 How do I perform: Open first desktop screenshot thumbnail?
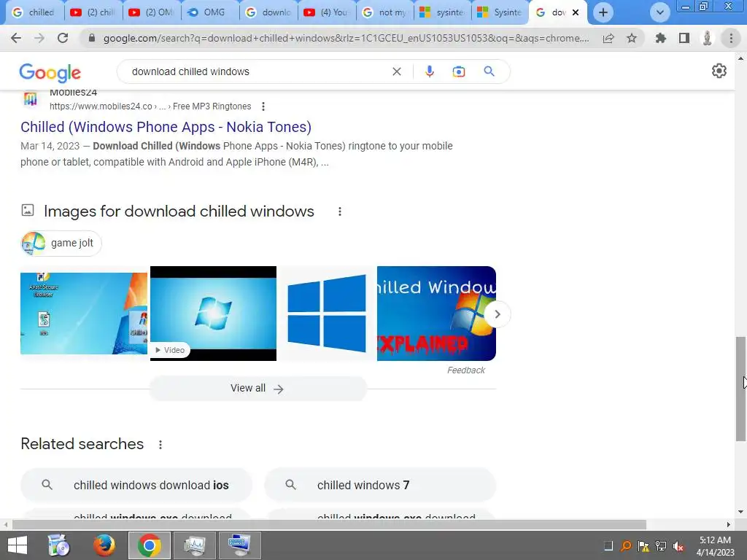click(84, 314)
